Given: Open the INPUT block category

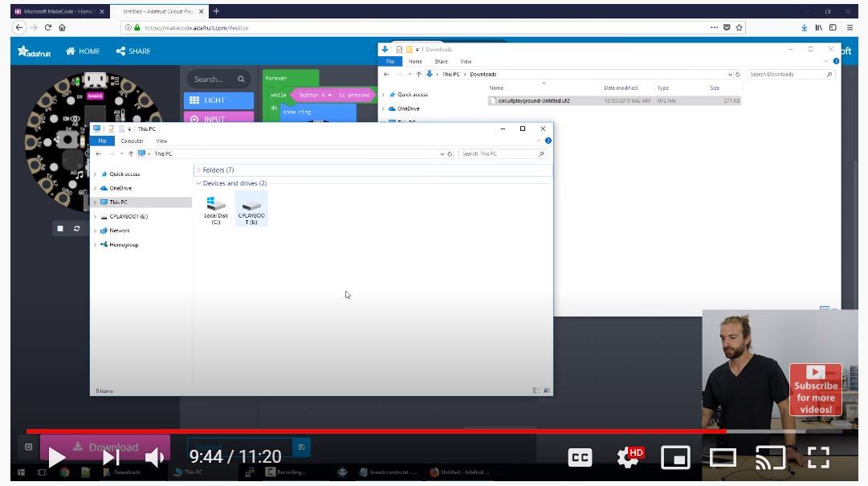Looking at the screenshot, I should click(x=218, y=117).
